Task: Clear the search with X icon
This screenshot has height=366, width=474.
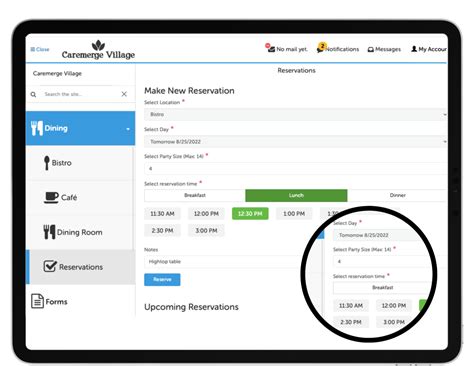Action: coord(124,94)
